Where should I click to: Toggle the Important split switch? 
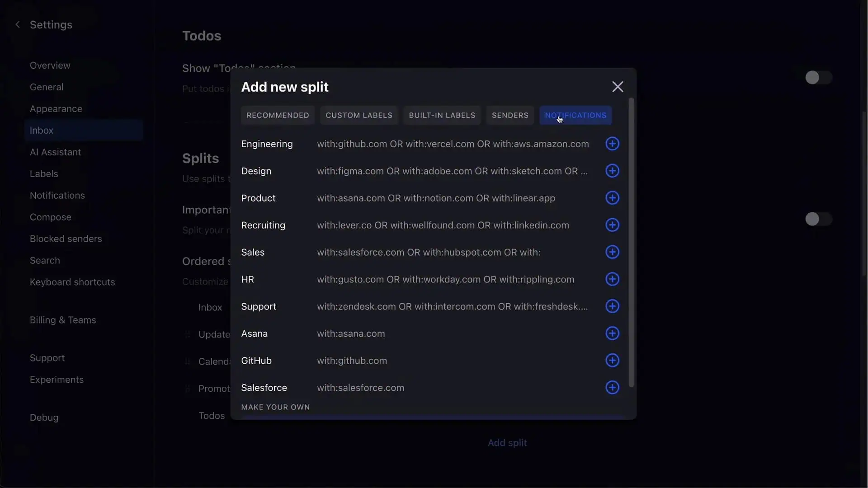point(818,219)
